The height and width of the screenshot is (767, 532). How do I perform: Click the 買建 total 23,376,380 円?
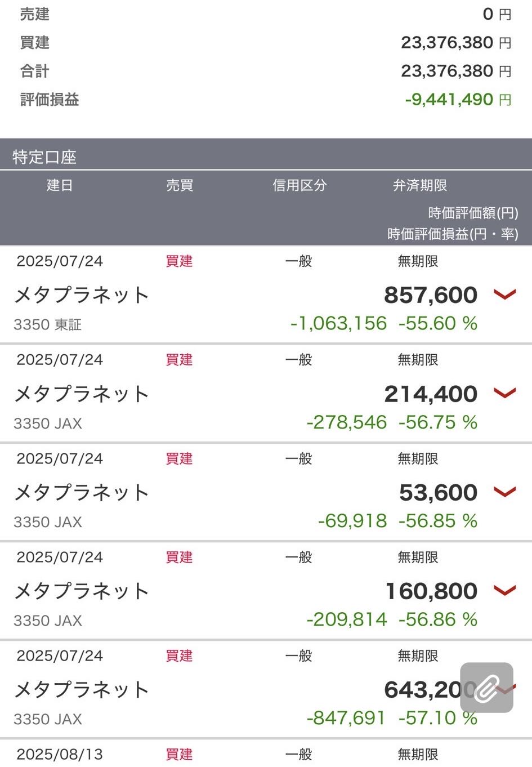(x=456, y=43)
